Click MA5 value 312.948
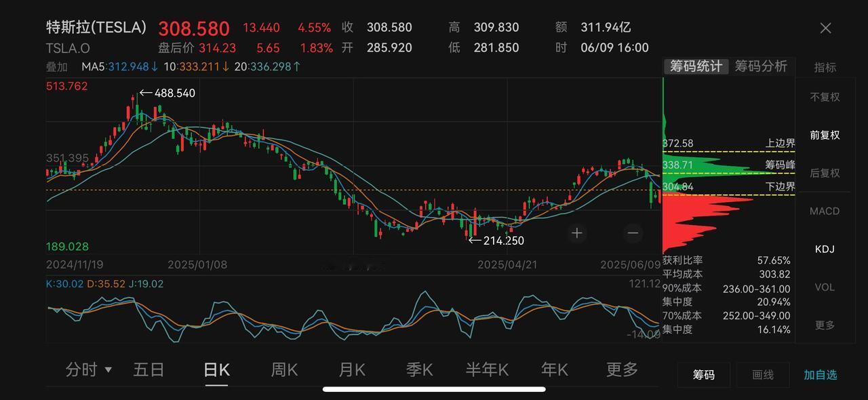 click(x=120, y=67)
